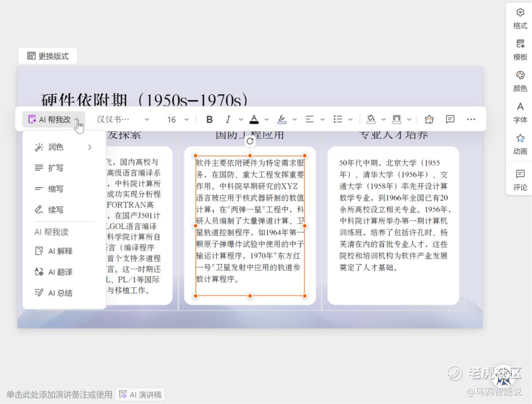Screen dimensions: 532x404
Task: Toggle italic formatting
Action: click(x=228, y=119)
